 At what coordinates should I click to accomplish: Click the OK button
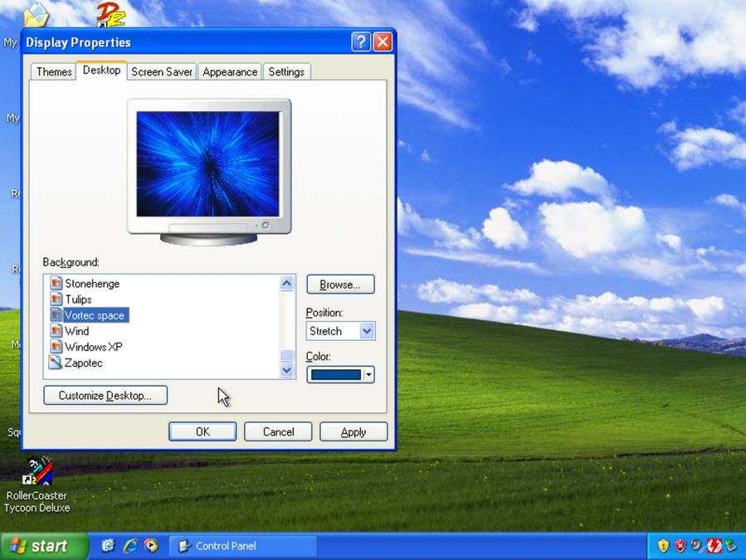pos(202,431)
